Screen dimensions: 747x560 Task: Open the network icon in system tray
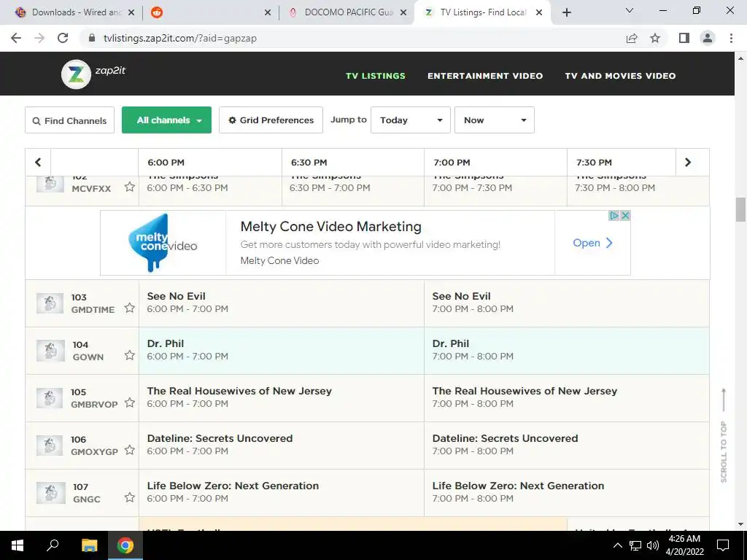[635, 545]
